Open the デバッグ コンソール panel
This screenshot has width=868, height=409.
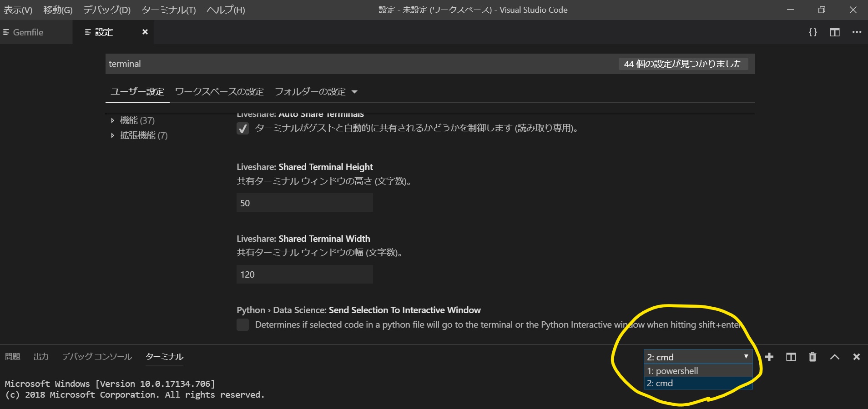point(96,357)
